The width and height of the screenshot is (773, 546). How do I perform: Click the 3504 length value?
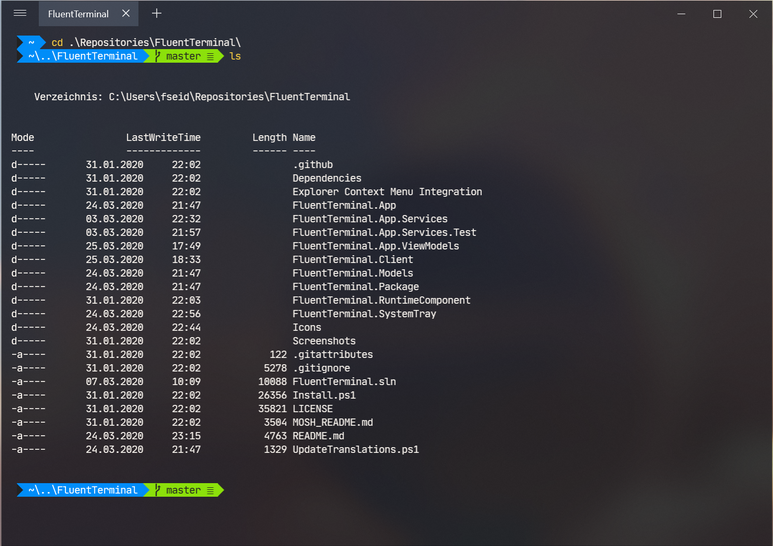(x=275, y=422)
